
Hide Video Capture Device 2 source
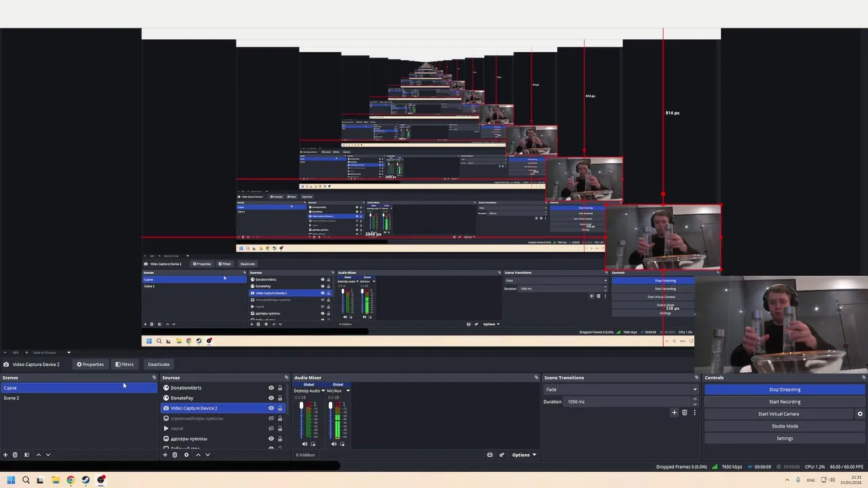271,408
